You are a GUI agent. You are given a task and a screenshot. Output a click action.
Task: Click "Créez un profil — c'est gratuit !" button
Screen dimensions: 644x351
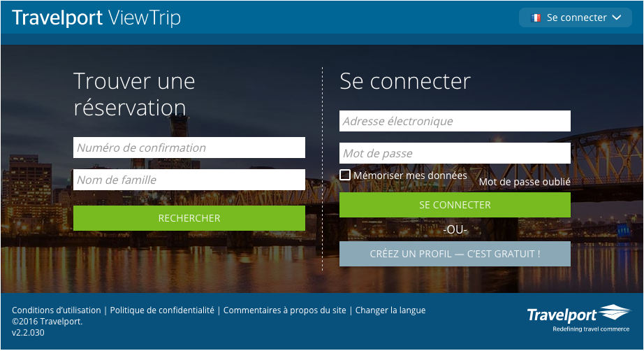[455, 255]
